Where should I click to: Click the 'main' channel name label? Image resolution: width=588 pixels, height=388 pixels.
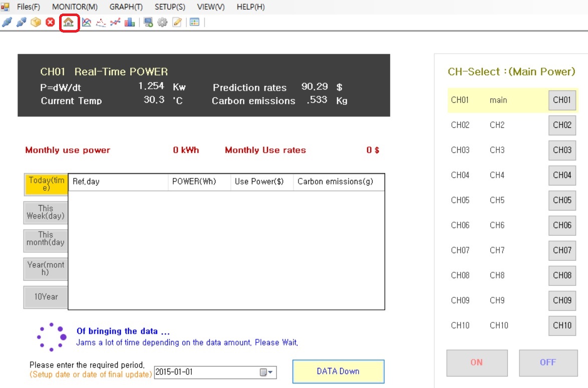click(x=498, y=100)
